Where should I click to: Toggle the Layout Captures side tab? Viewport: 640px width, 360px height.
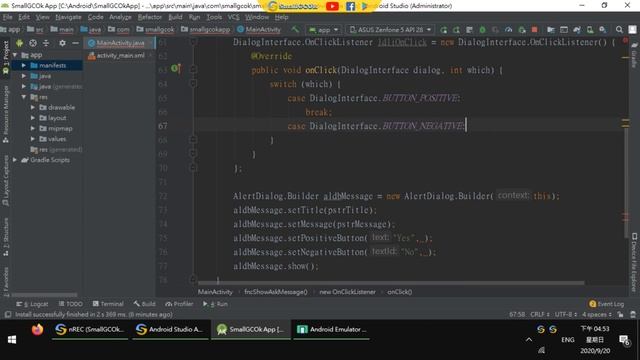(x=6, y=180)
